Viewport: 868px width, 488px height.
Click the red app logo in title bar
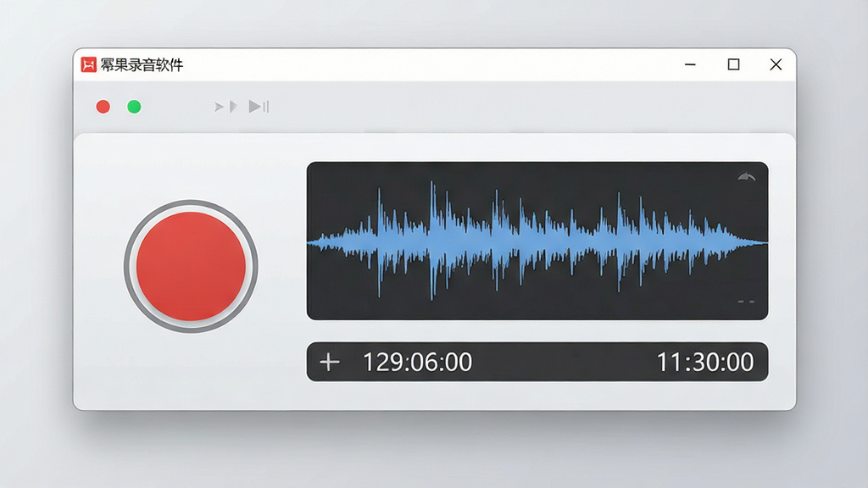88,64
